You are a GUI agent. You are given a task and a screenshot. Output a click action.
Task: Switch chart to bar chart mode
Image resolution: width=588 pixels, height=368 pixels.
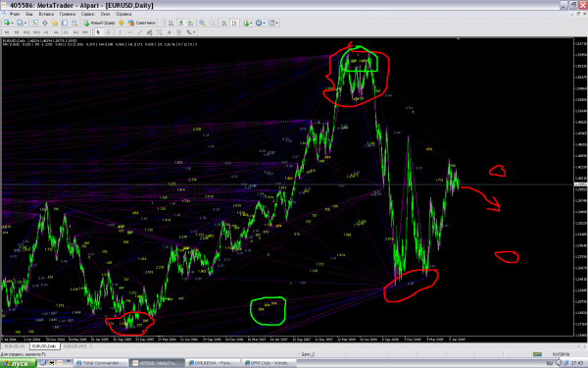point(171,23)
